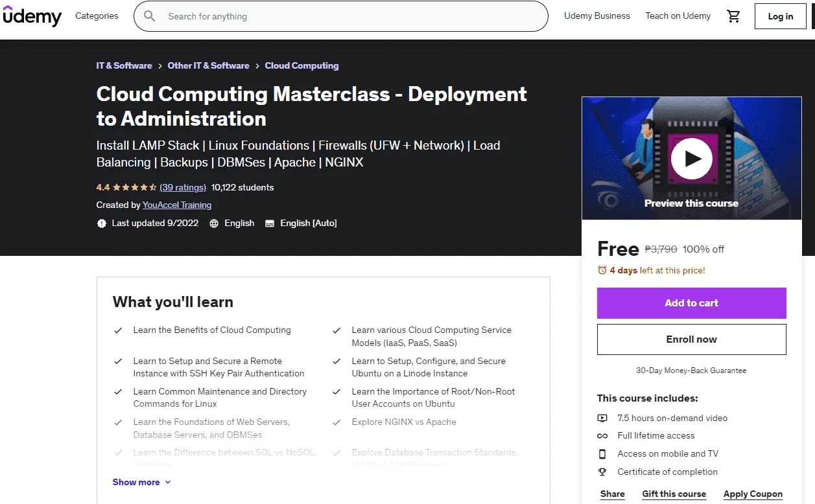Click the on-demand video icon

[x=602, y=418]
